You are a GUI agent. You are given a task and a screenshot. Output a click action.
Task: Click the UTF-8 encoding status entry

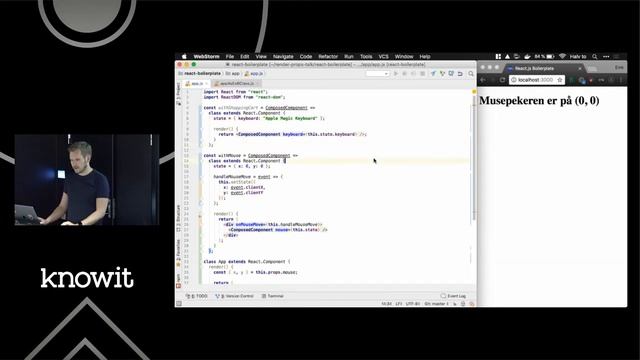tap(413, 304)
